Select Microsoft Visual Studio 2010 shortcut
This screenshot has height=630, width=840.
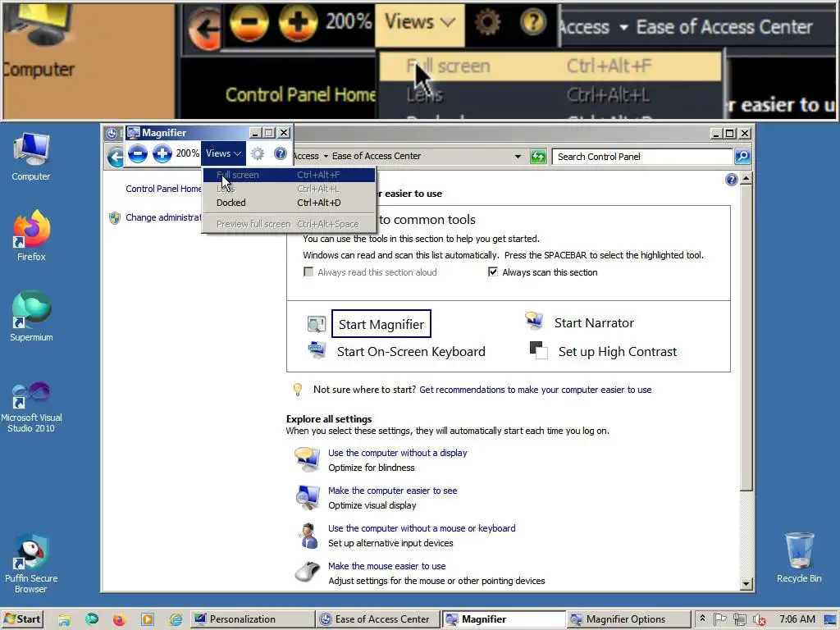click(x=31, y=407)
